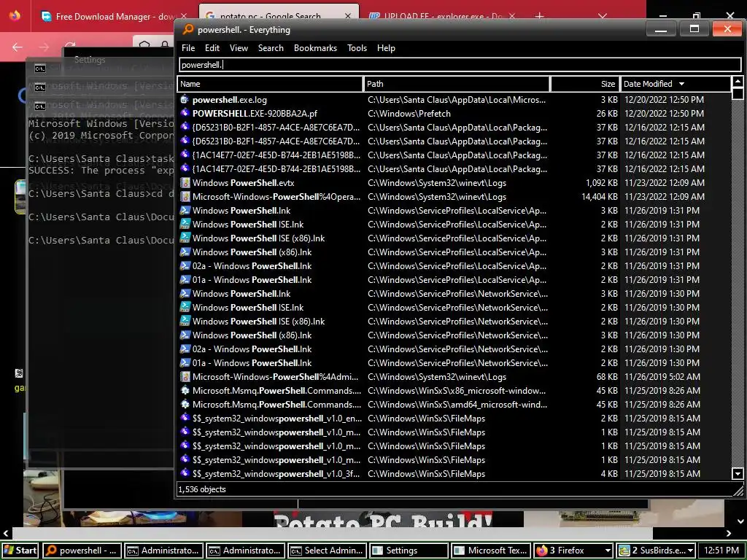Click the Everything window resize grip

tap(738, 490)
